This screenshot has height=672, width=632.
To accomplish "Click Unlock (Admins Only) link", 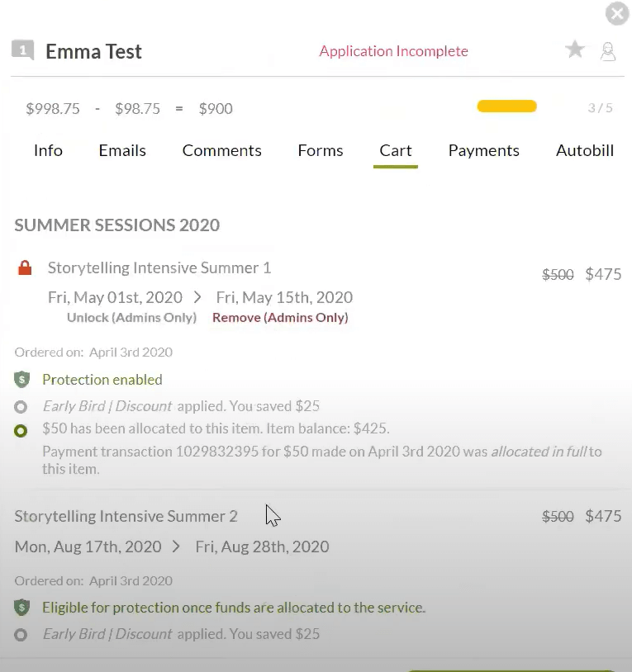I will coord(131,318).
